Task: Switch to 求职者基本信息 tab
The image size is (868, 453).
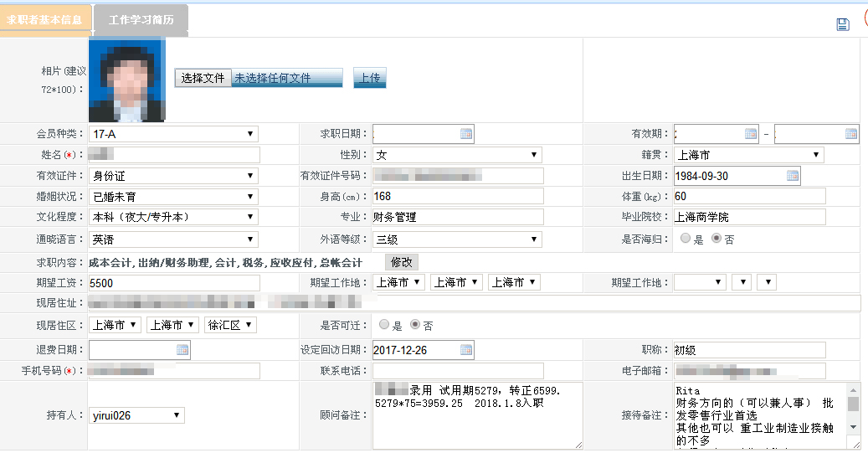Action: (44, 20)
